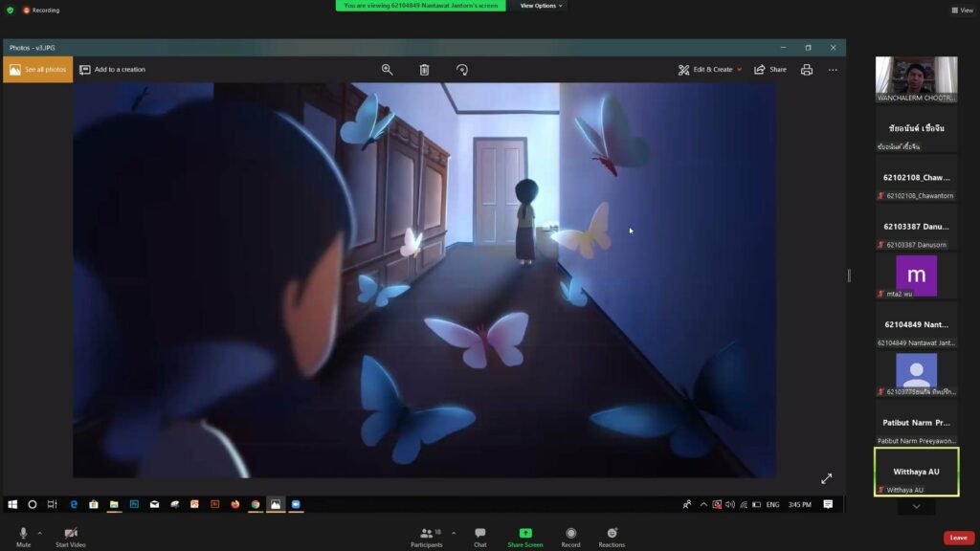
Task: Select the Rotate icon in Photos
Action: 462,69
